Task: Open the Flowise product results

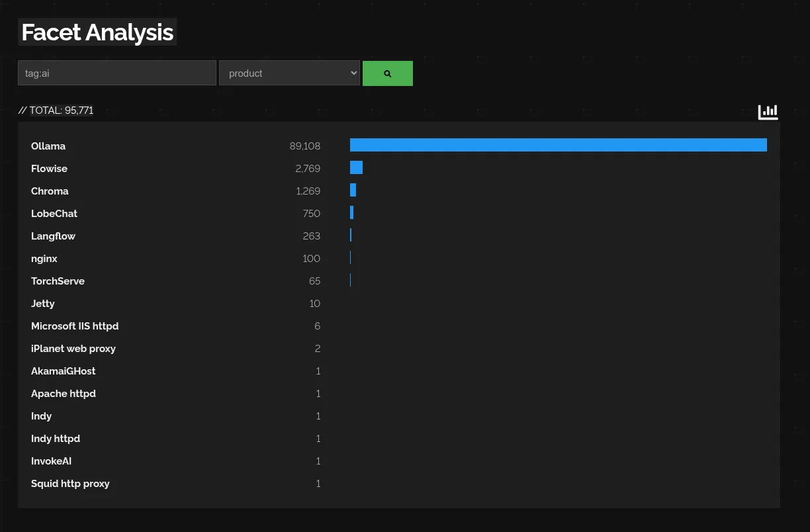Action: click(x=49, y=169)
